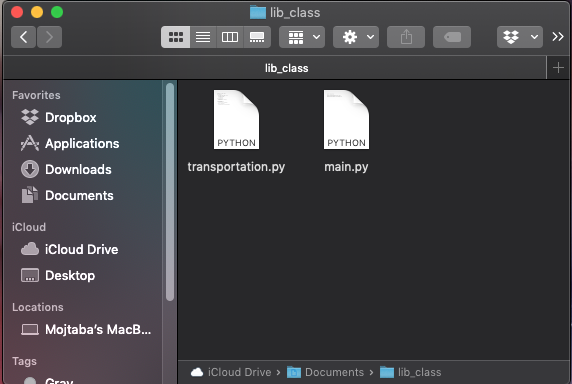Click the iCloud section header
This screenshot has height=384, width=572.
29,227
